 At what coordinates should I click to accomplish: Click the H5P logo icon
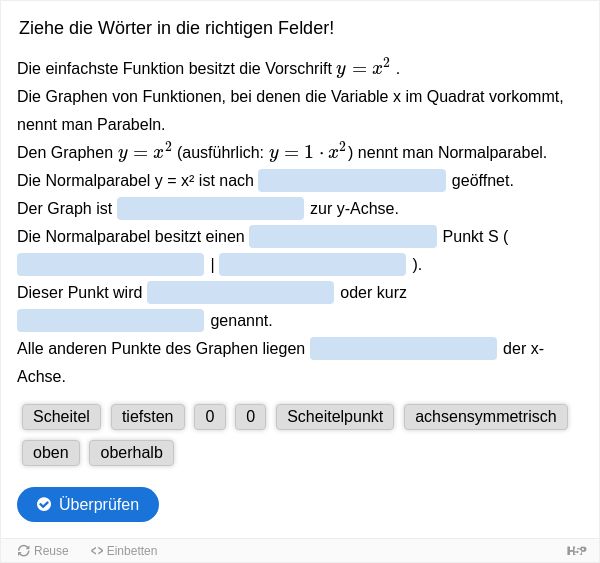[x=576, y=551]
